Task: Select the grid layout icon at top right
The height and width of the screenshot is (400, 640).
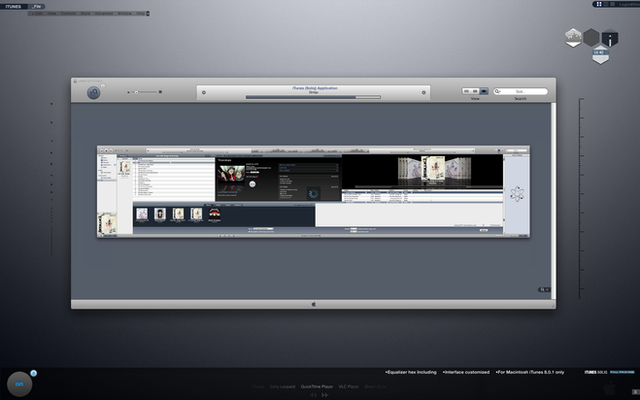Action: tap(599, 4)
